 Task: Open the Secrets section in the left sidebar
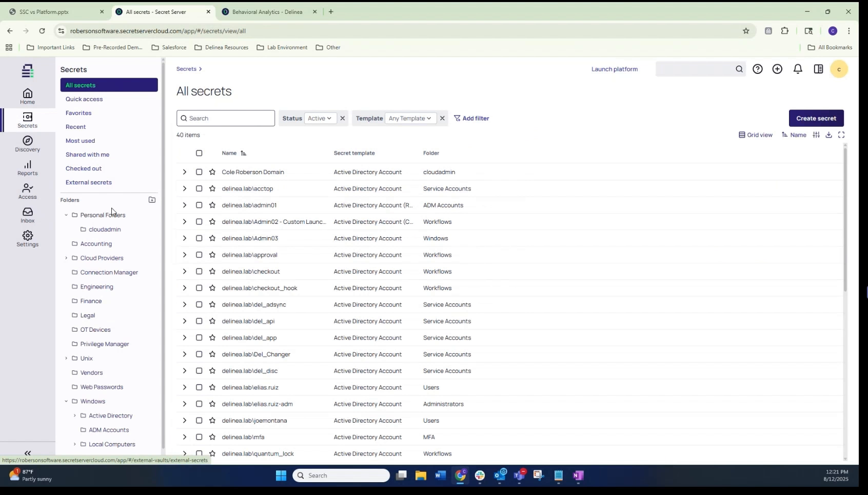pos(27,120)
